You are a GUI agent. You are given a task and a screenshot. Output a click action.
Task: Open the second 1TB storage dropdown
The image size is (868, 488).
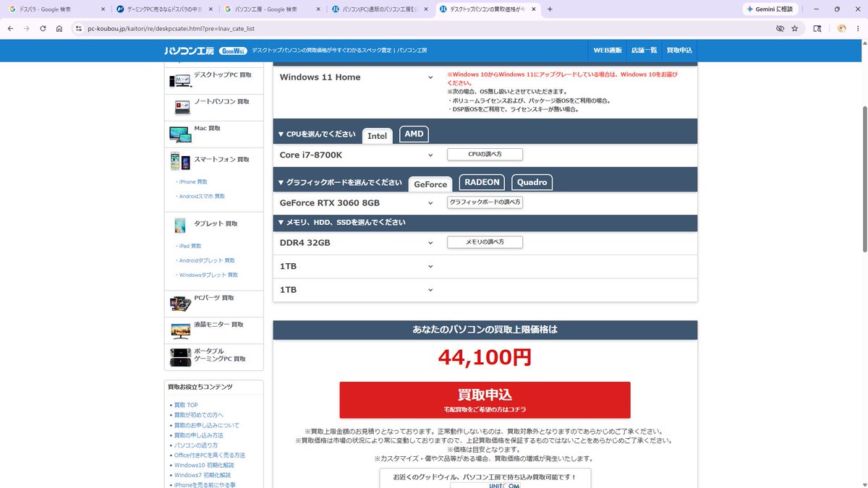(x=356, y=290)
